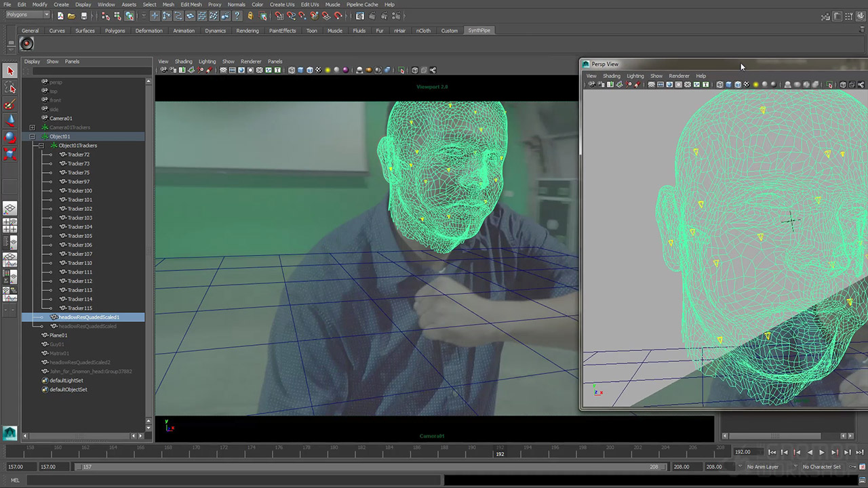Viewport: 868px width, 488px height.
Task: Toggle wireframe display in Persp View toolbar
Action: tap(719, 85)
